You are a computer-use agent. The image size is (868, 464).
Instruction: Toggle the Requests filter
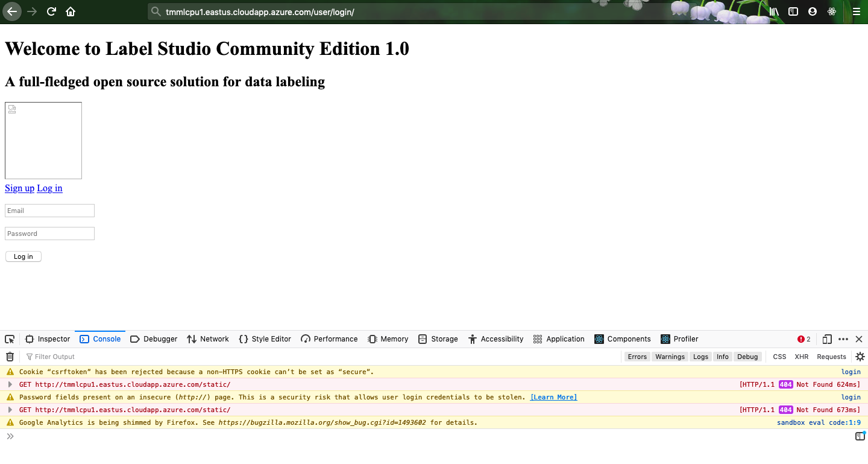coord(832,357)
